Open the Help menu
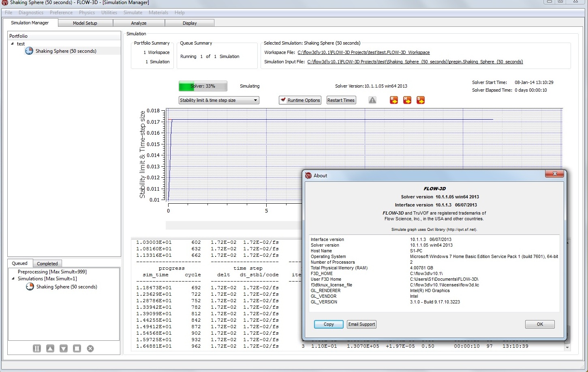 click(180, 13)
